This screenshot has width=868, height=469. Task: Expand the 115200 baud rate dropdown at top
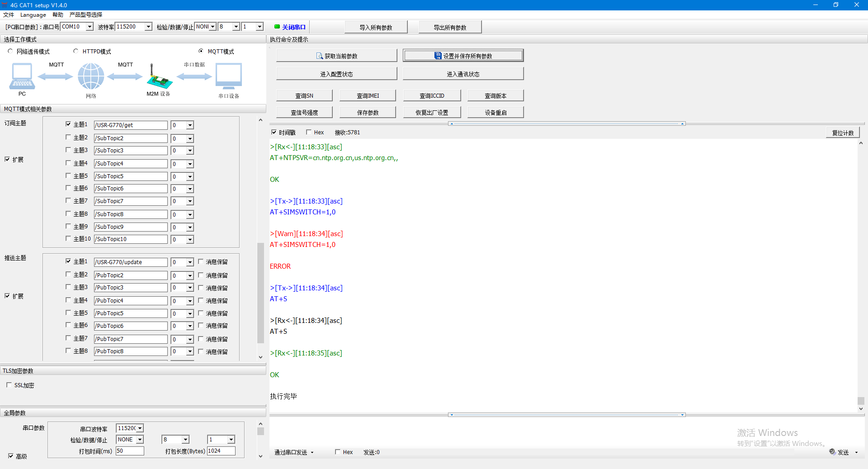(x=148, y=27)
